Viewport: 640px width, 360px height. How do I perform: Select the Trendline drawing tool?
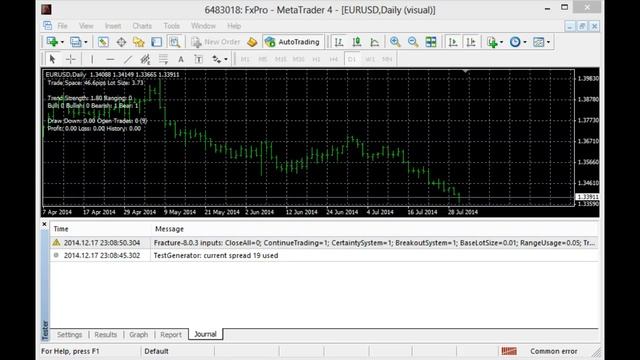click(128, 59)
